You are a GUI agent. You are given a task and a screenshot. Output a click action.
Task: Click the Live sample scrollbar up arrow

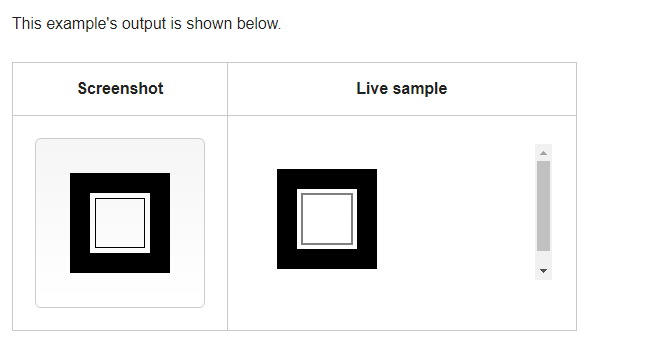543,153
